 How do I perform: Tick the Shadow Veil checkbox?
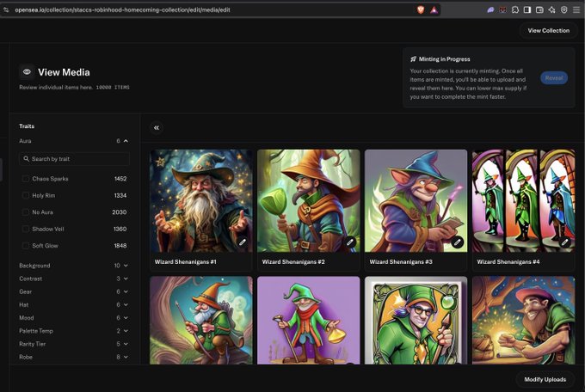coord(25,229)
